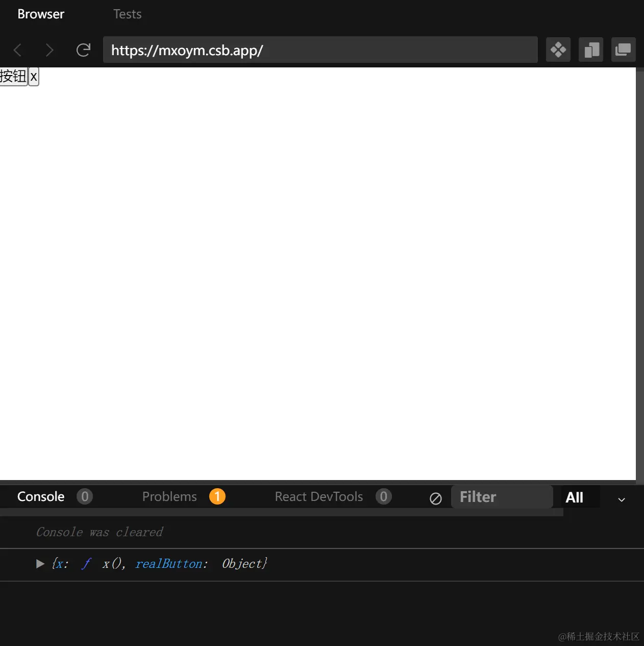Click the x button beside 按钮

34,76
